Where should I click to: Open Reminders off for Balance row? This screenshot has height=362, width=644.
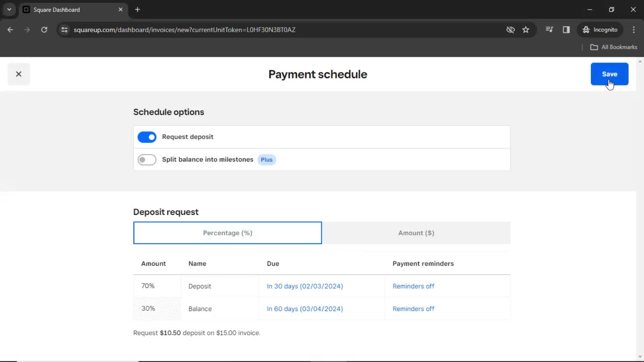click(x=413, y=309)
